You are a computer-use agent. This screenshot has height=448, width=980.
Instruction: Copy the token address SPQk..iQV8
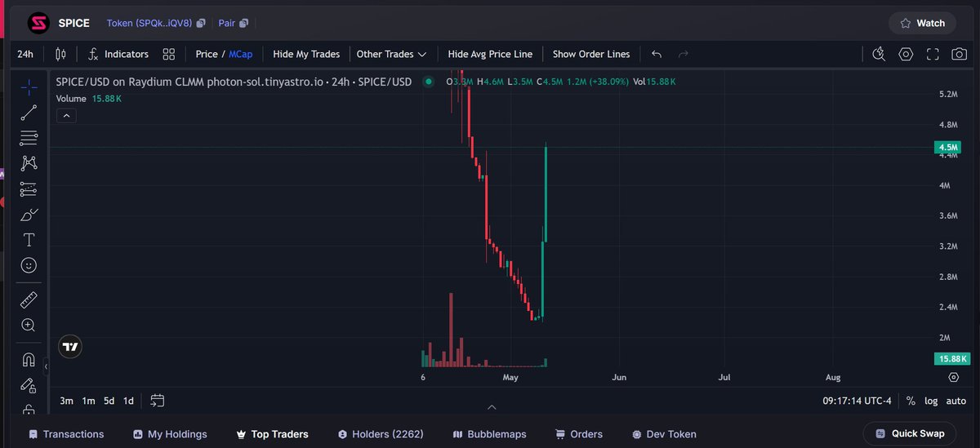point(201,24)
